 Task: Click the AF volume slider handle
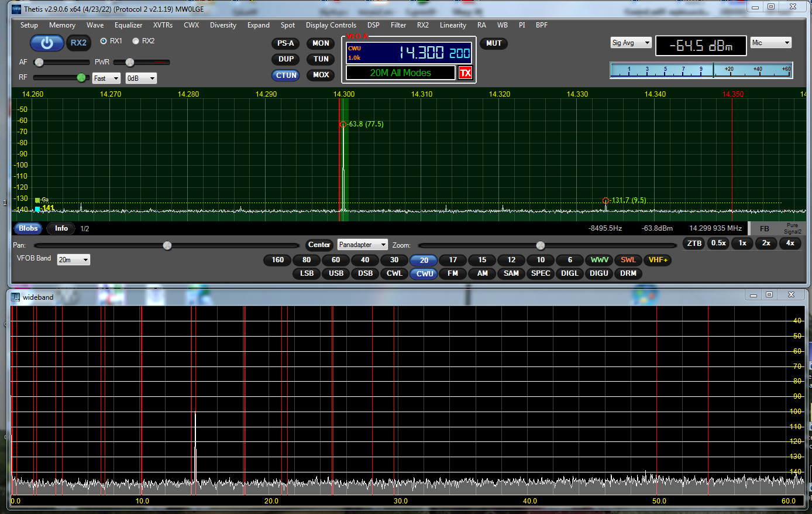pyautogui.click(x=39, y=62)
